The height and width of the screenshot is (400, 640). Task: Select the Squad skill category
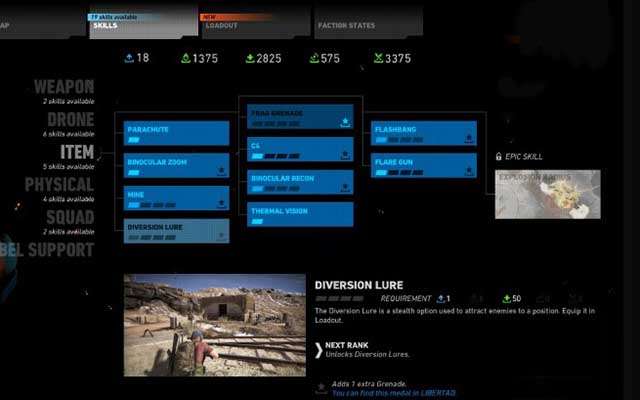coord(70,217)
